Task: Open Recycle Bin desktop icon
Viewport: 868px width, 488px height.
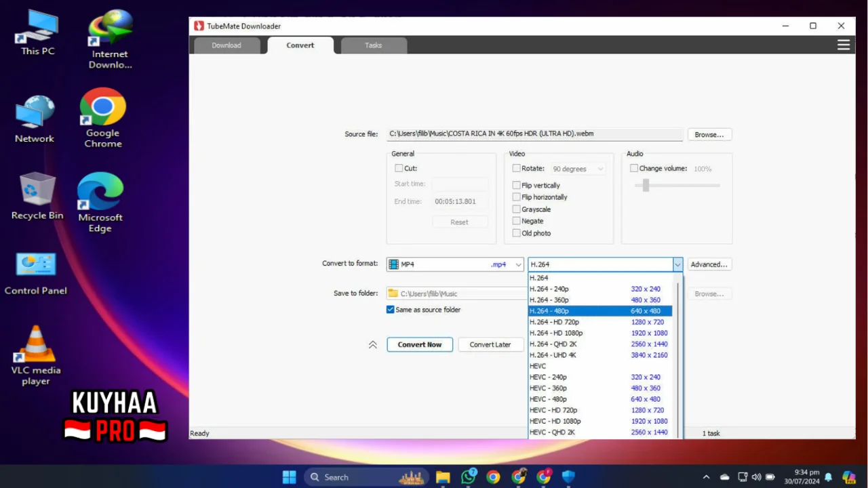Action: tap(37, 196)
